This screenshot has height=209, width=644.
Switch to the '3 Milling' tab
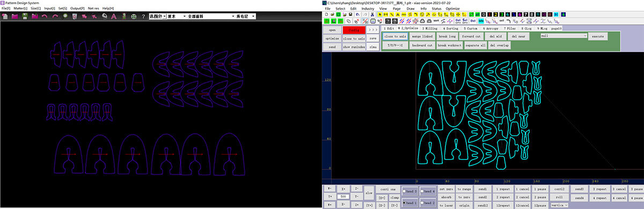pyautogui.click(x=430, y=28)
